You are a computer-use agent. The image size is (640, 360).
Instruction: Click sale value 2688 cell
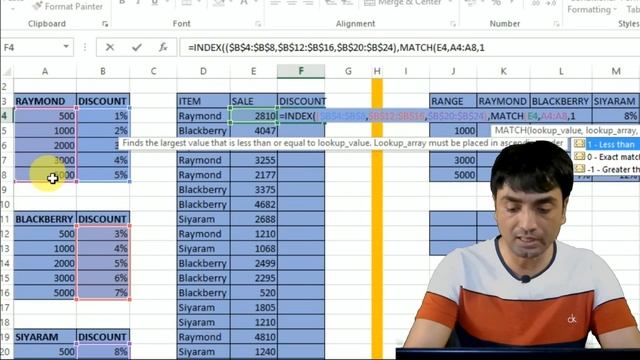(x=253, y=219)
